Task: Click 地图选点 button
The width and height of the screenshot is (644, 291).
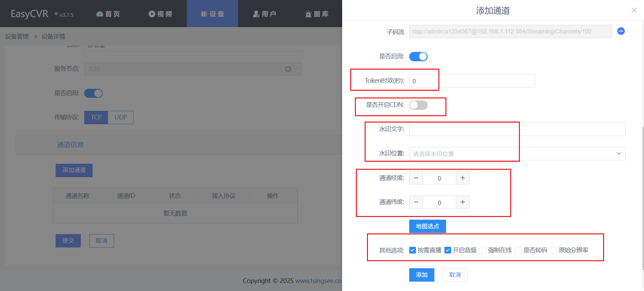Action: [427, 226]
